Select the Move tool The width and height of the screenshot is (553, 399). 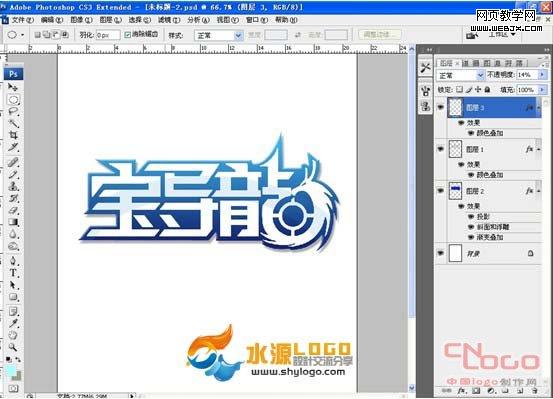(x=13, y=87)
